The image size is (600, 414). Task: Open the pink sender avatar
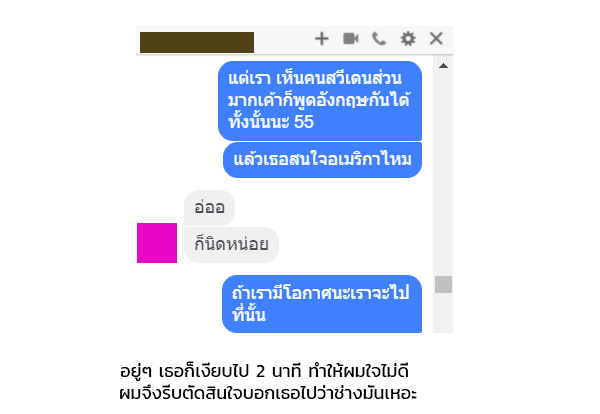pyautogui.click(x=157, y=243)
